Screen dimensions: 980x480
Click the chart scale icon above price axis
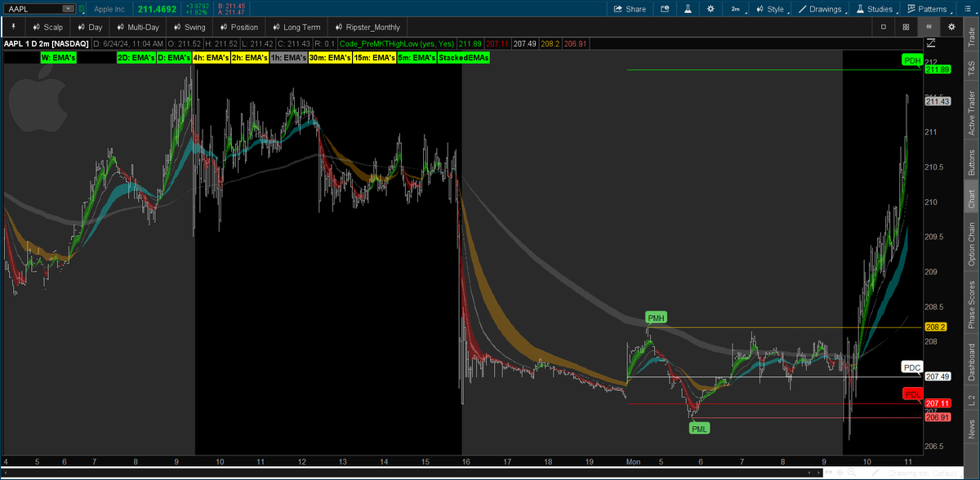(x=931, y=42)
